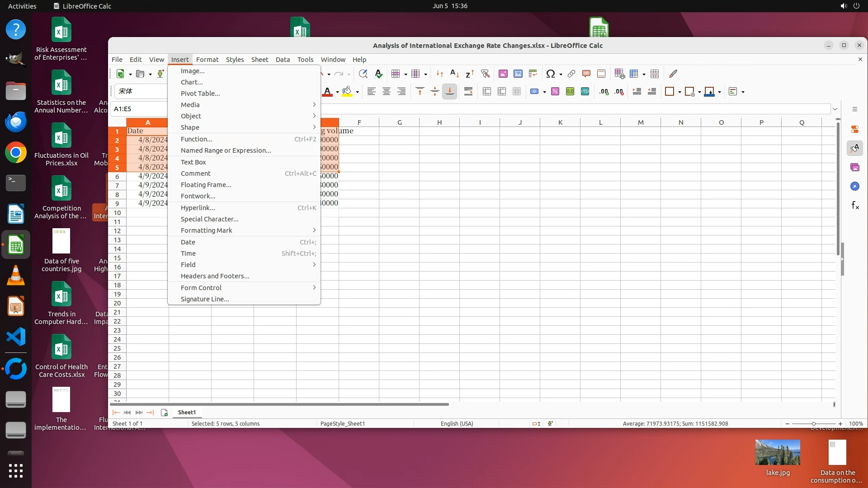Click Add Decimal Place icon

coord(604,92)
